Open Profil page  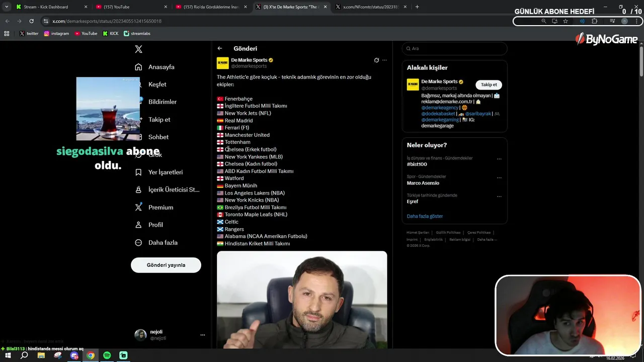point(155,225)
